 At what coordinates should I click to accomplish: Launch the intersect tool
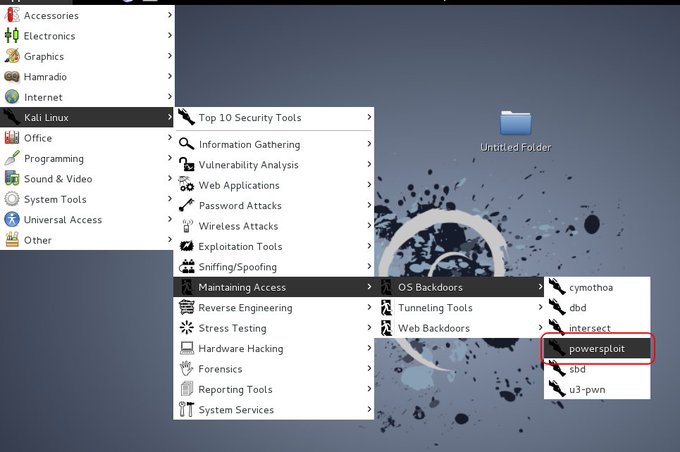597,328
